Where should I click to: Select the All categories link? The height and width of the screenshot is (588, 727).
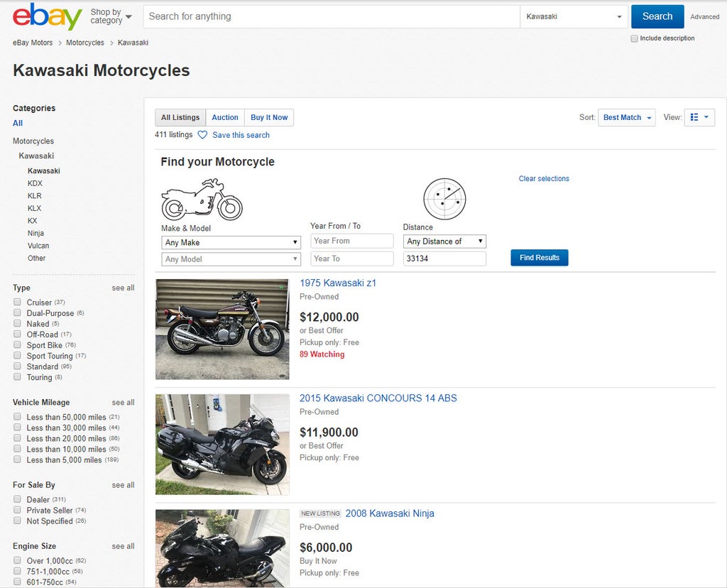point(18,124)
